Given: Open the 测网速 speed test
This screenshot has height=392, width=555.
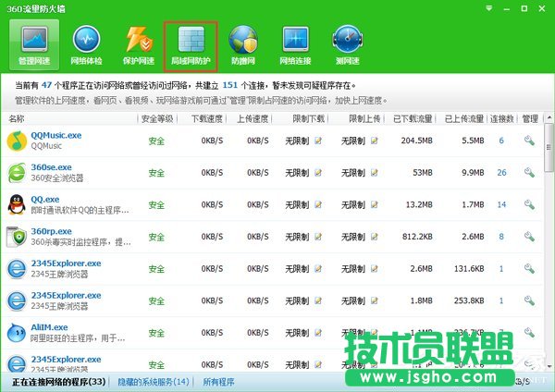Looking at the screenshot, I should coord(347,45).
